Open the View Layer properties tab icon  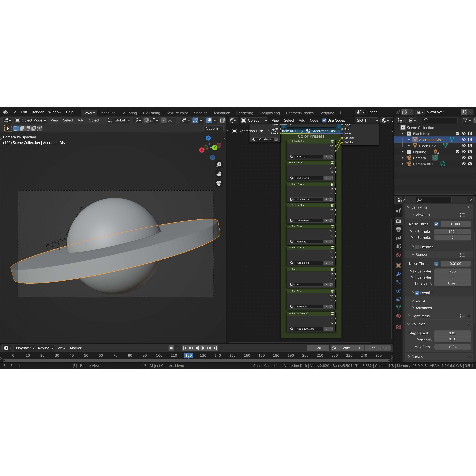(x=398, y=238)
